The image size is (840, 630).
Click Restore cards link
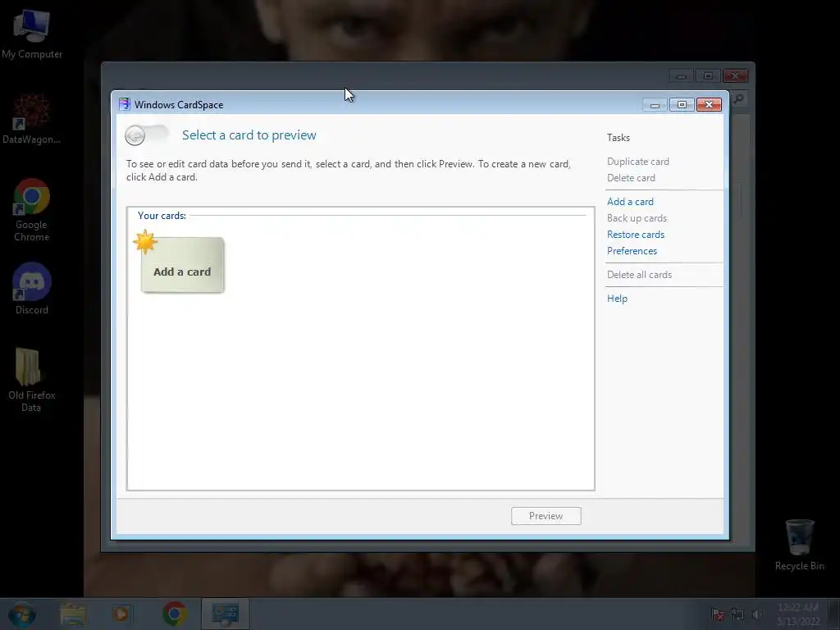pyautogui.click(x=636, y=235)
